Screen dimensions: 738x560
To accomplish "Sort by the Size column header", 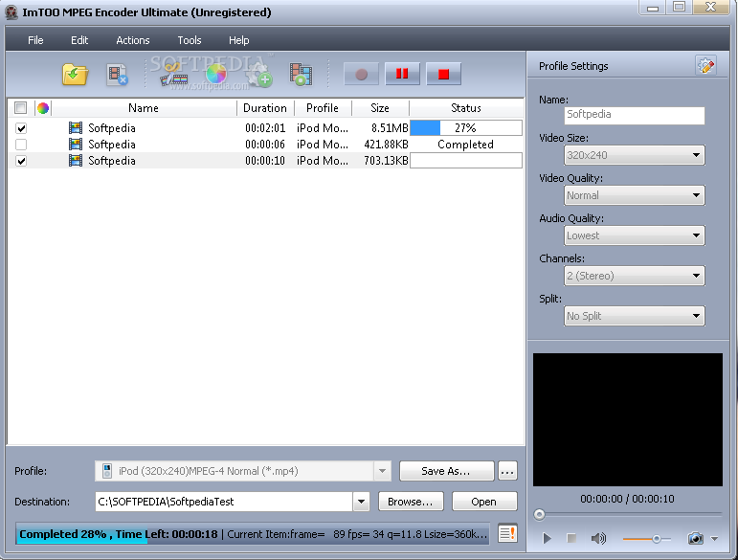I will click(x=380, y=108).
